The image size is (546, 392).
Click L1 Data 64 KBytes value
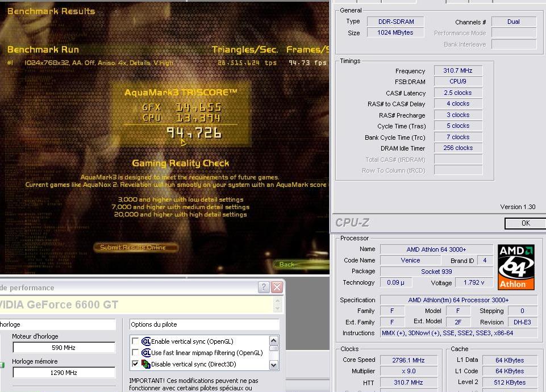(510, 360)
